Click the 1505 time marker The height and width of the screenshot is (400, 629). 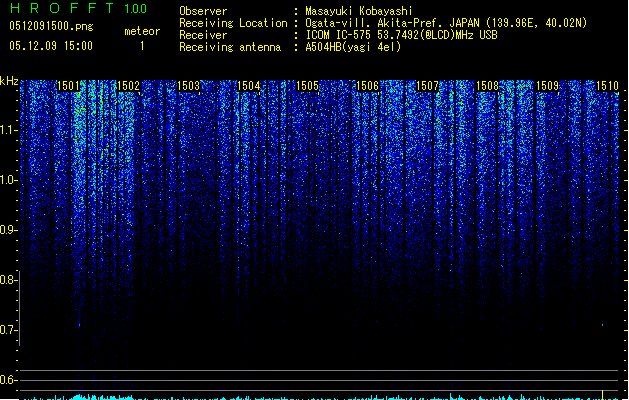[x=308, y=86]
